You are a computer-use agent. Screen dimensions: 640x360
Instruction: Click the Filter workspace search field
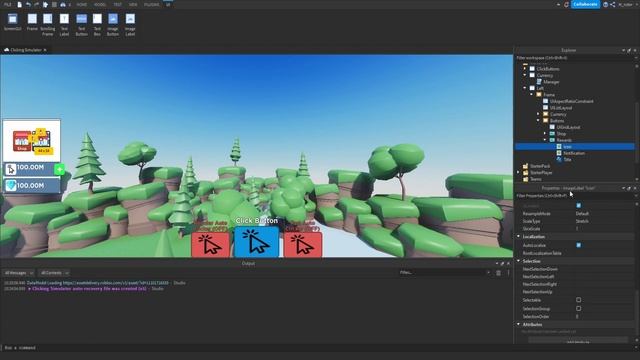pyautogui.click(x=575, y=58)
